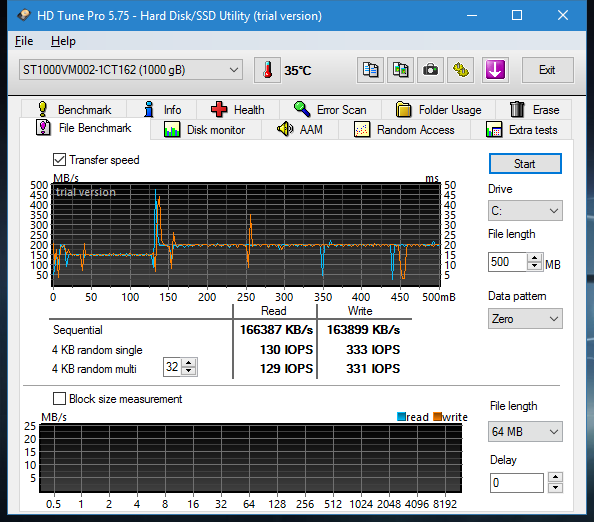Open the Help menu
The image size is (594, 522).
coord(63,41)
